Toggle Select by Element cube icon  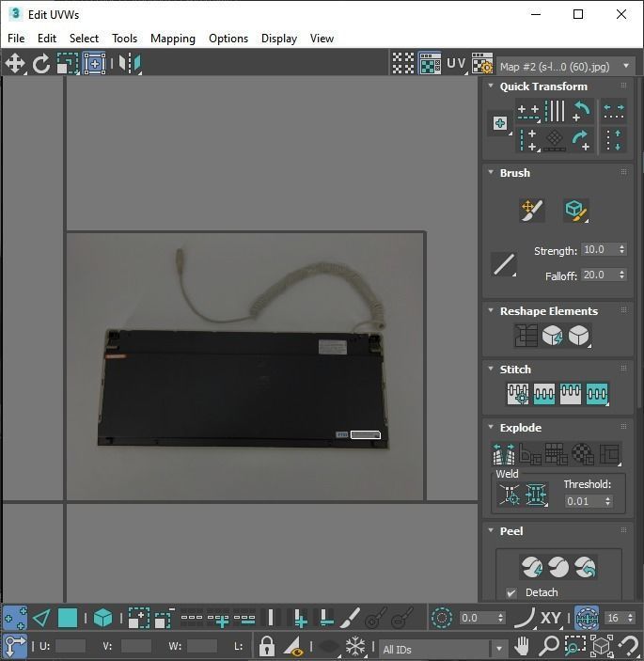pos(102,618)
